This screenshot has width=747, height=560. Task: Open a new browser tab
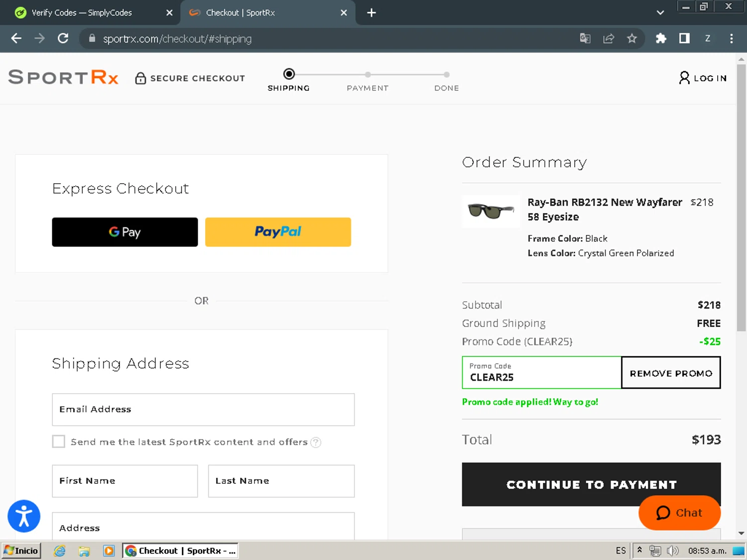pyautogui.click(x=372, y=12)
